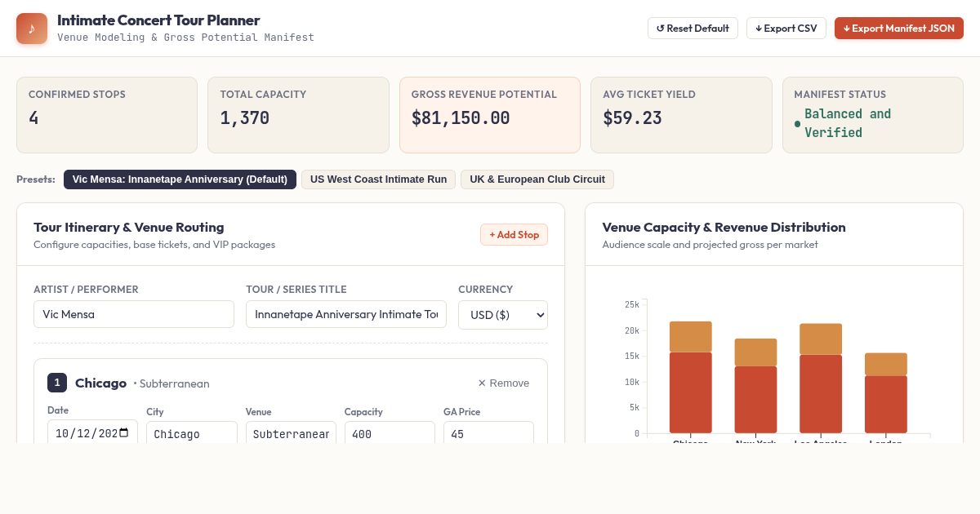Select Vic Mensa Innanetape Anniversary preset
Screen dimensions: 980x514
pyautogui.click(x=180, y=179)
